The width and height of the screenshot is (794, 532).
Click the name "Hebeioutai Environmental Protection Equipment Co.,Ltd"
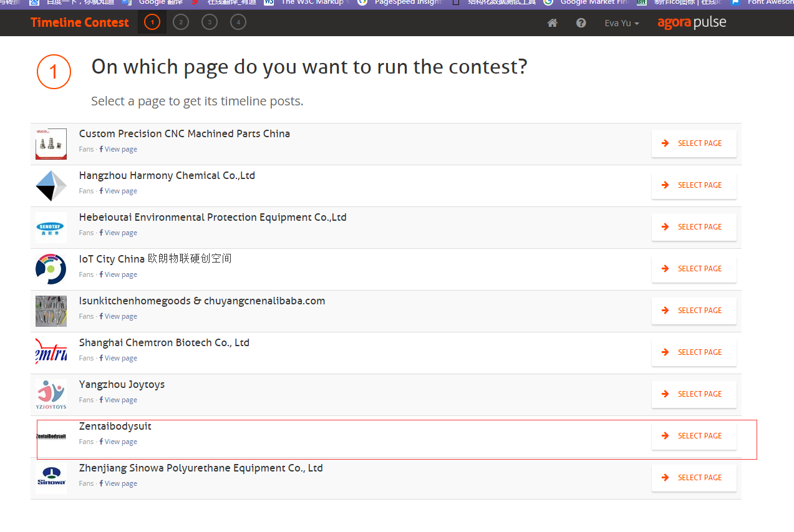point(213,218)
